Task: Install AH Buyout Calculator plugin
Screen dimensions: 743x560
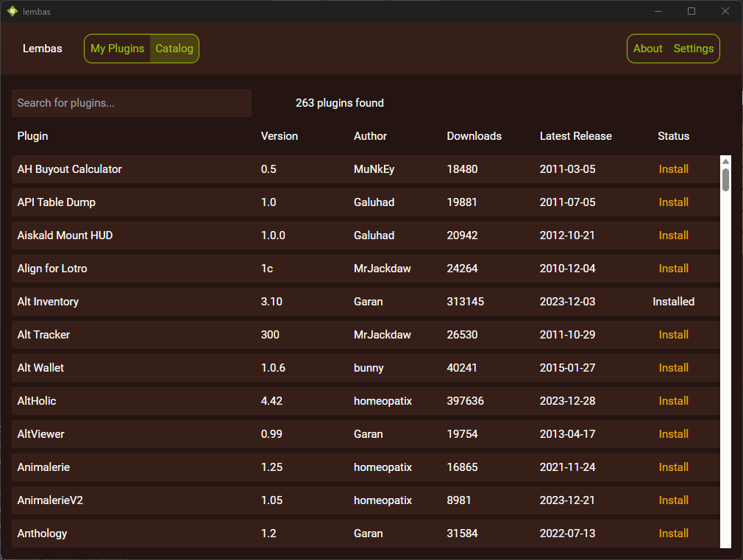Action: click(673, 169)
